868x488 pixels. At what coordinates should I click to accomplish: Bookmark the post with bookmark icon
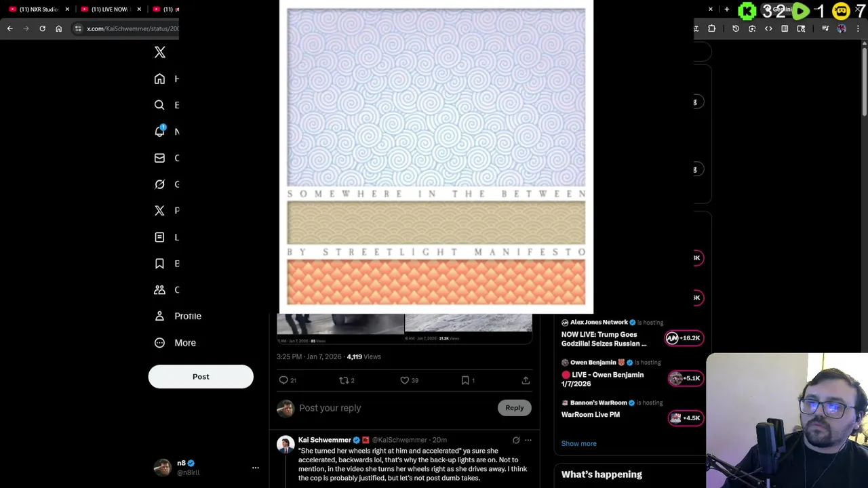point(465,380)
